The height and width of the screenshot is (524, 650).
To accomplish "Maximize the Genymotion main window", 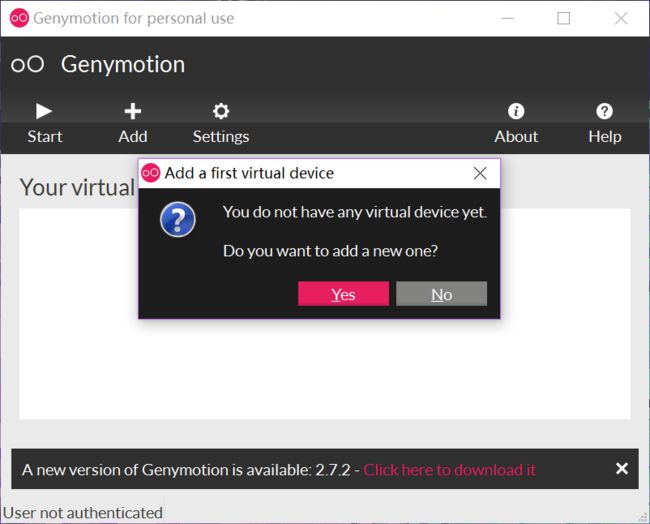I will [563, 18].
